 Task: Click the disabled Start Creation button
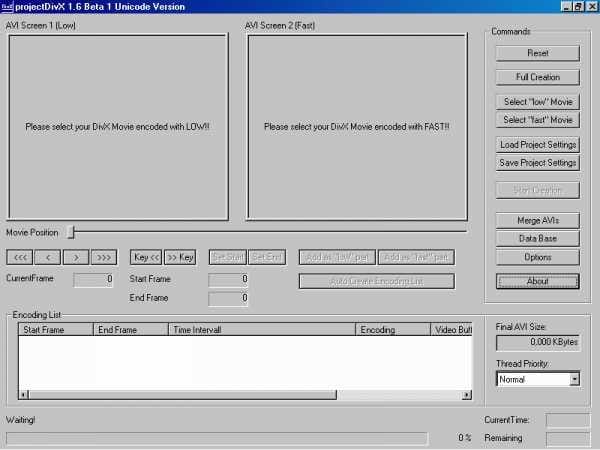[x=538, y=190]
